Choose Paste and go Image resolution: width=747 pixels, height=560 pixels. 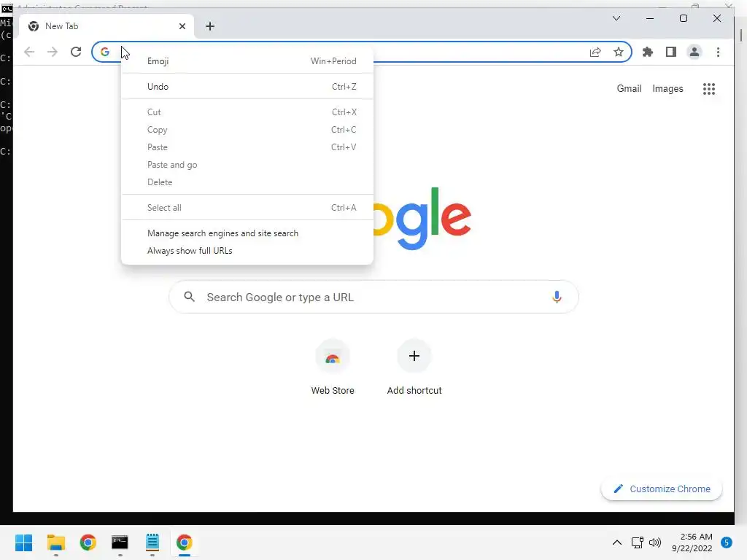point(247,165)
